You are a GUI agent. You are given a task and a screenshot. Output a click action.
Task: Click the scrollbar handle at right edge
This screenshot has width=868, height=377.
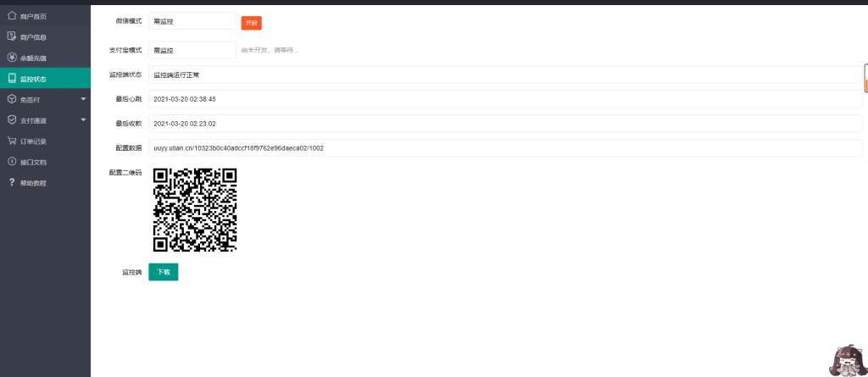point(865,78)
